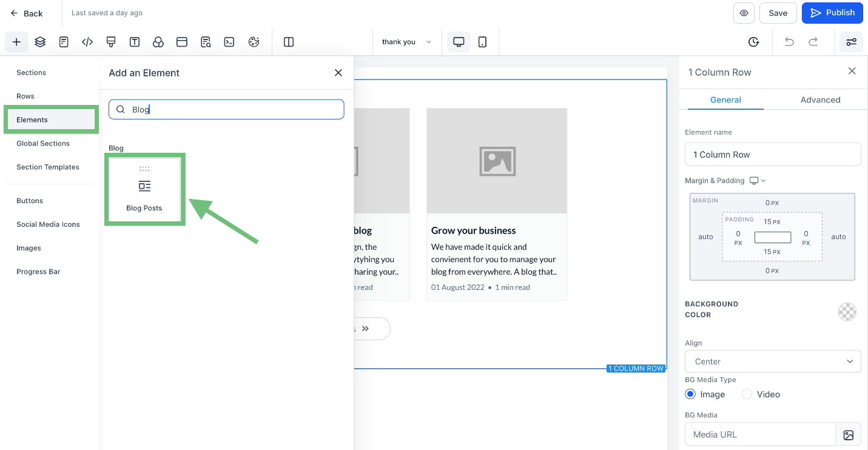
Task: Click the preview eye icon
Action: (x=744, y=13)
